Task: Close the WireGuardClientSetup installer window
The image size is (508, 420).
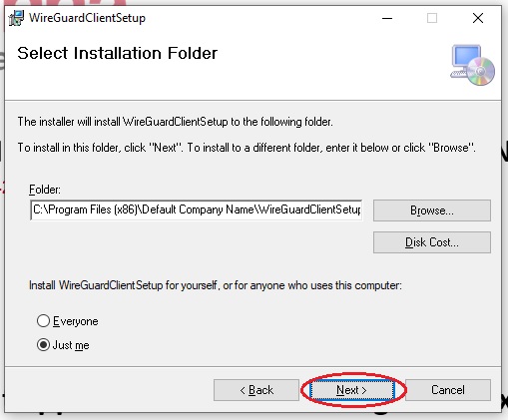Action: click(x=478, y=18)
